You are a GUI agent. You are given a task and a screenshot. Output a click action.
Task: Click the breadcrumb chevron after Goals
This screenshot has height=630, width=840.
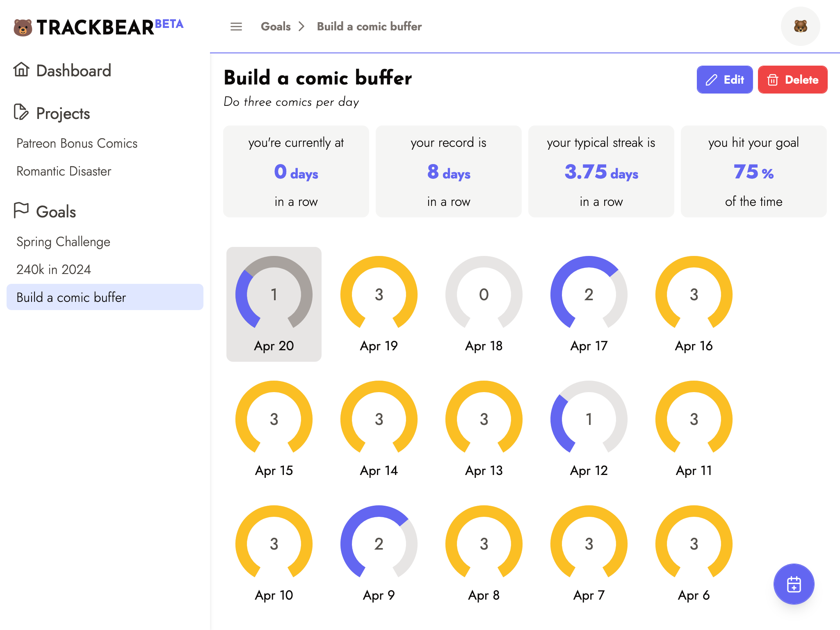tap(302, 27)
